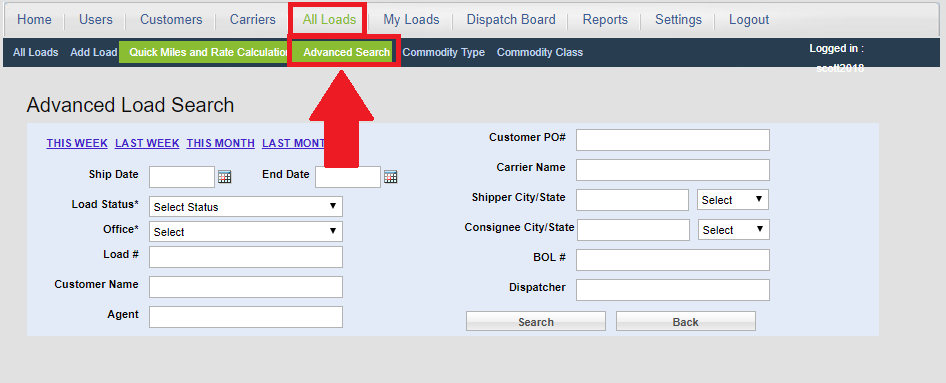Click the Customer PO# input field

click(673, 140)
